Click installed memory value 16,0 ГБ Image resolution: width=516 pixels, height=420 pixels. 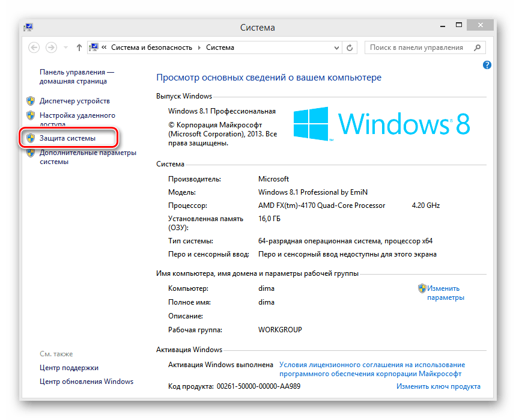269,219
